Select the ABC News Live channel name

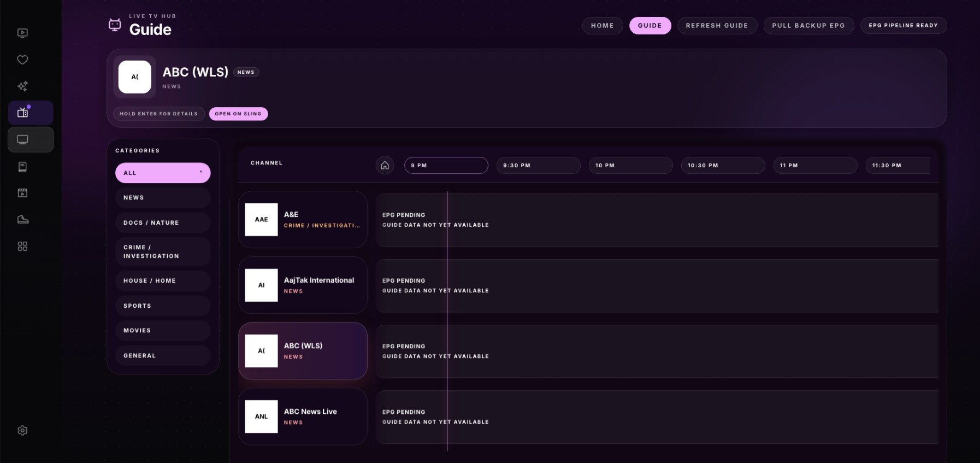coord(310,412)
